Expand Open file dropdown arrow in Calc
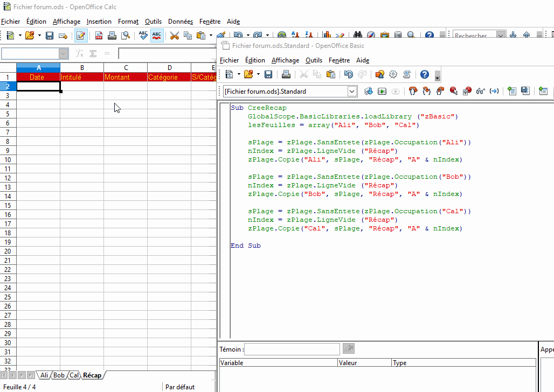Screen dimensions: 554x392 click(x=39, y=36)
